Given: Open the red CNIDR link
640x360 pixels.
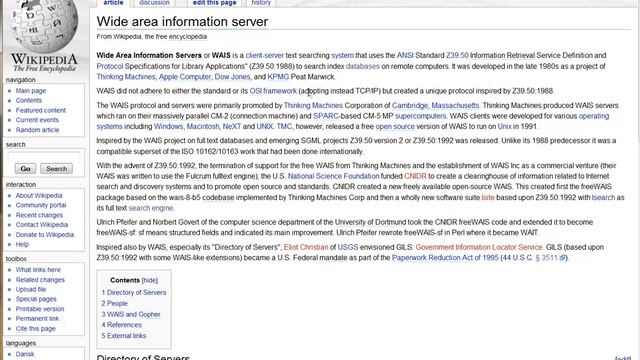Looking at the screenshot, I should click(415, 176).
